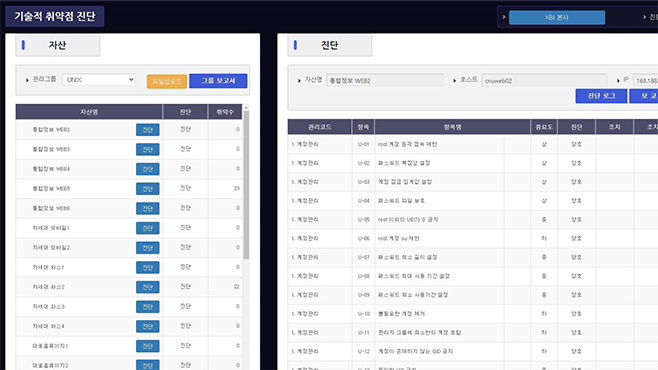This screenshot has width=658, height=370.
Task: Click the blue 진단 button for 차세대 학사1
Action: [x=147, y=267]
